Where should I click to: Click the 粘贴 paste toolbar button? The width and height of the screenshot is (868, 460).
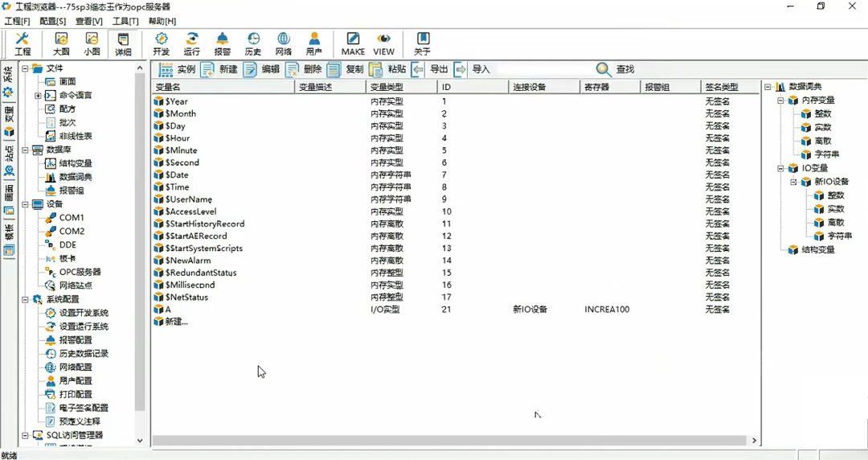point(387,69)
